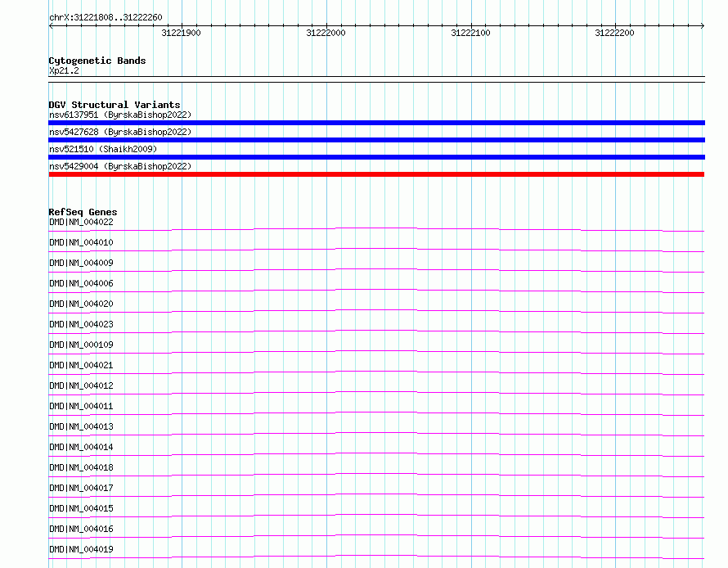728x568 pixels.
Task: Open variant nsv5427628 (ByrskaBishop2022) label
Action: (120, 132)
